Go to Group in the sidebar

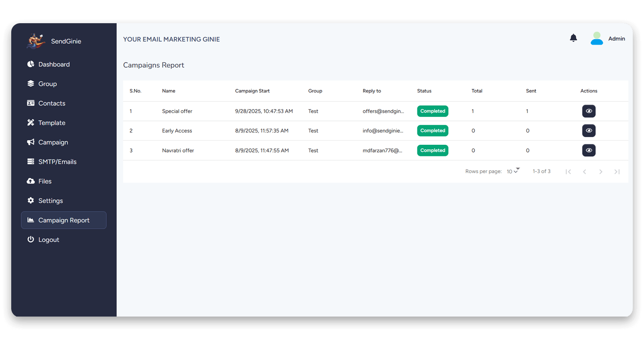(x=48, y=84)
